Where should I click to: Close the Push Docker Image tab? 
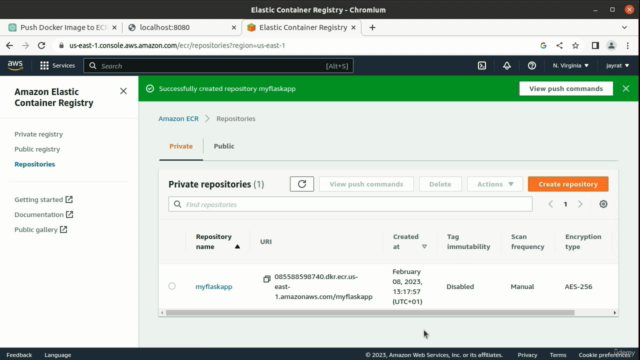pyautogui.click(x=114, y=27)
